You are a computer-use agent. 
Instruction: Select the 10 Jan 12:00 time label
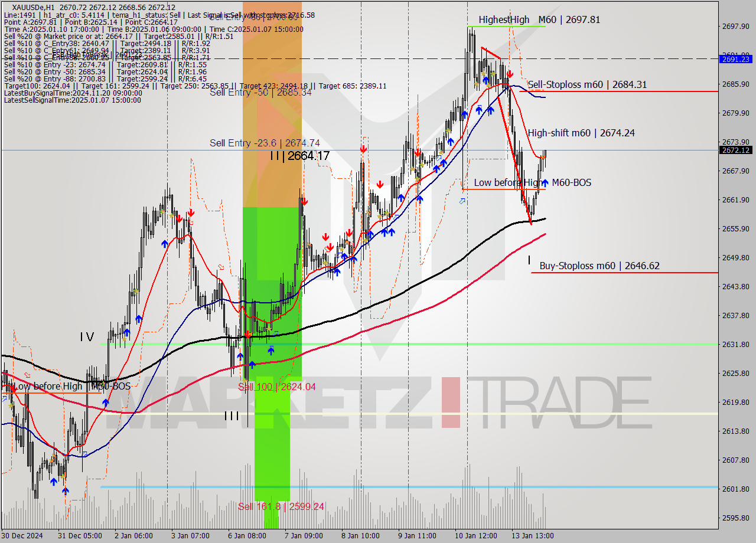point(476,536)
